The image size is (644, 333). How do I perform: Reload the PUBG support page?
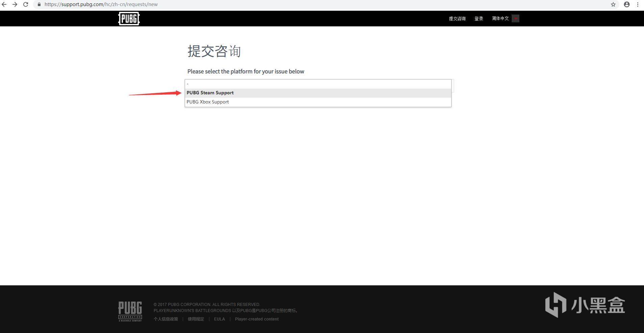coord(26,4)
